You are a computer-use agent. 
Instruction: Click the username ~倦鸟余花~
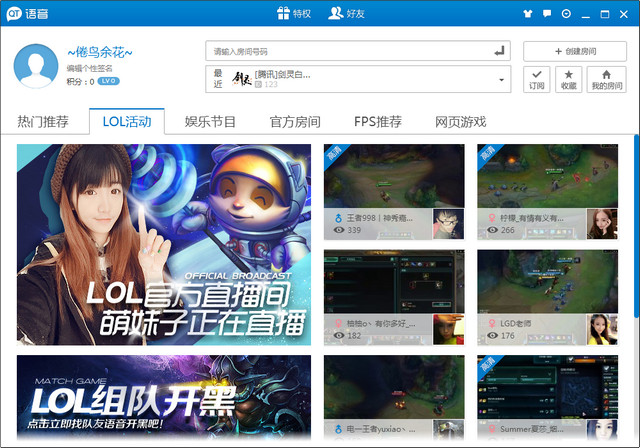(x=100, y=52)
